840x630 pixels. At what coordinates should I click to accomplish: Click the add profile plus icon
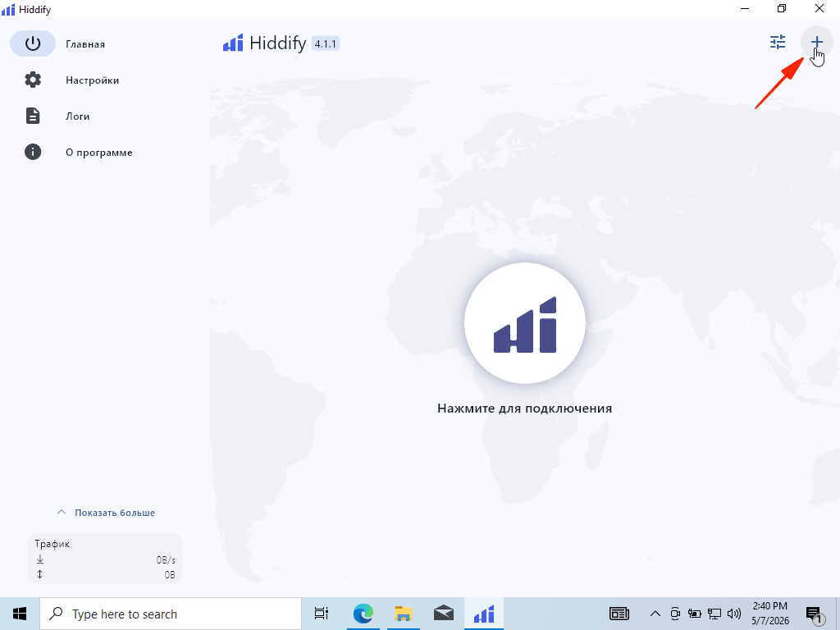[816, 43]
